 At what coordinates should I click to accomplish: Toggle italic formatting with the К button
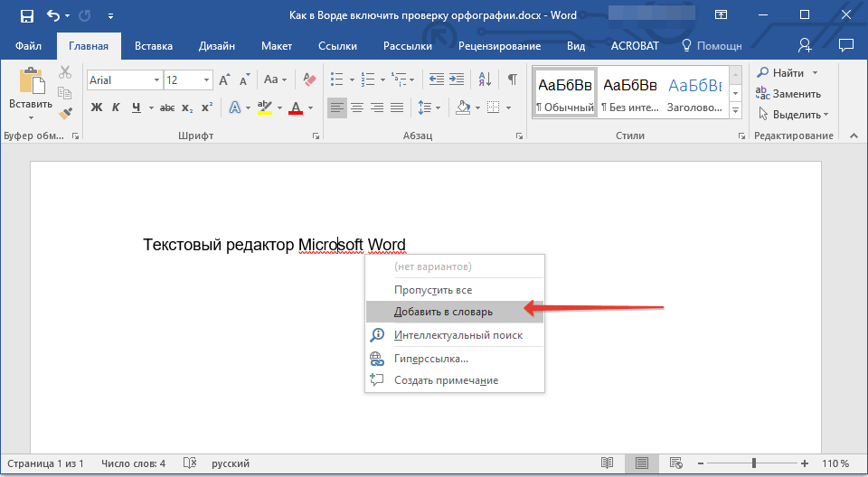click(116, 108)
